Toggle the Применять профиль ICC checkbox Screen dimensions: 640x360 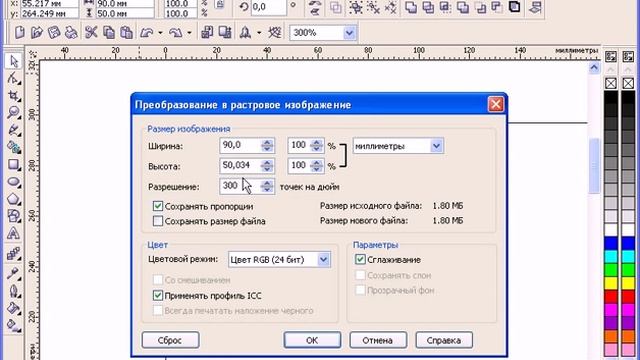click(158, 296)
